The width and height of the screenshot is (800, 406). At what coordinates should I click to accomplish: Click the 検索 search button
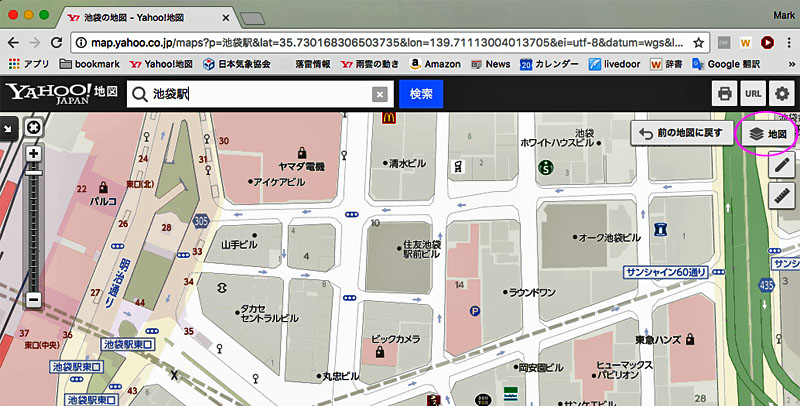click(x=421, y=94)
